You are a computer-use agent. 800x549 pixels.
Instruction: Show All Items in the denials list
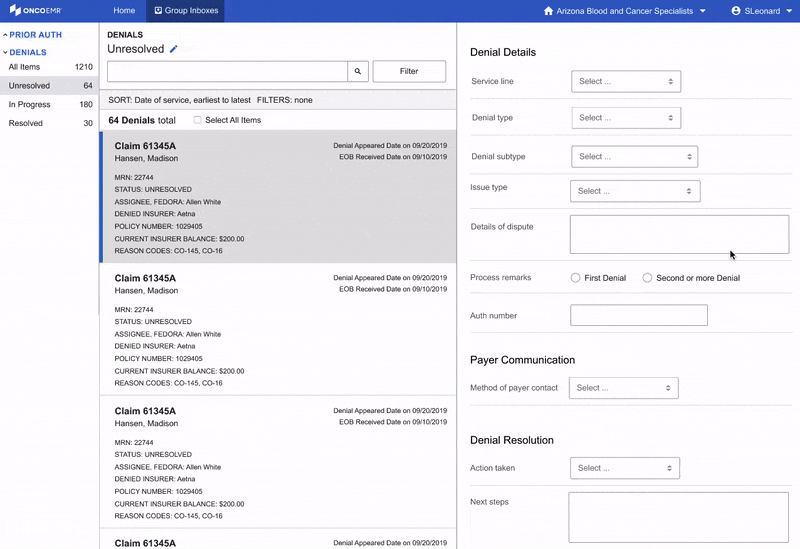click(50, 67)
